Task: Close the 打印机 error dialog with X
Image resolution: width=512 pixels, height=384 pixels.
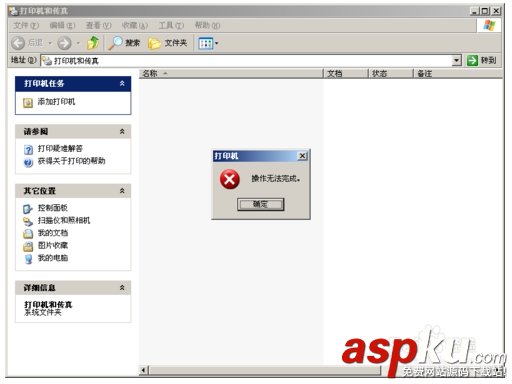Action: click(302, 156)
